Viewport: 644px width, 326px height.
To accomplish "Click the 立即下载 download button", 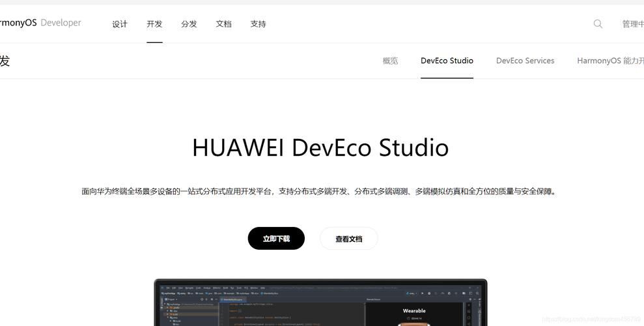I will 276,239.
